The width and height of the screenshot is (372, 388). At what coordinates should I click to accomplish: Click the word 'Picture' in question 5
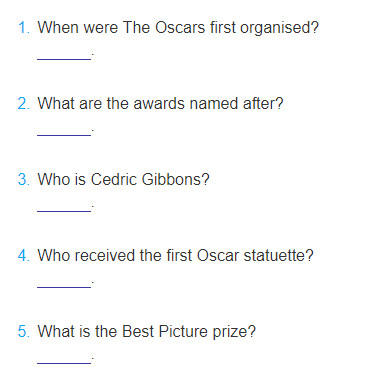click(x=183, y=331)
